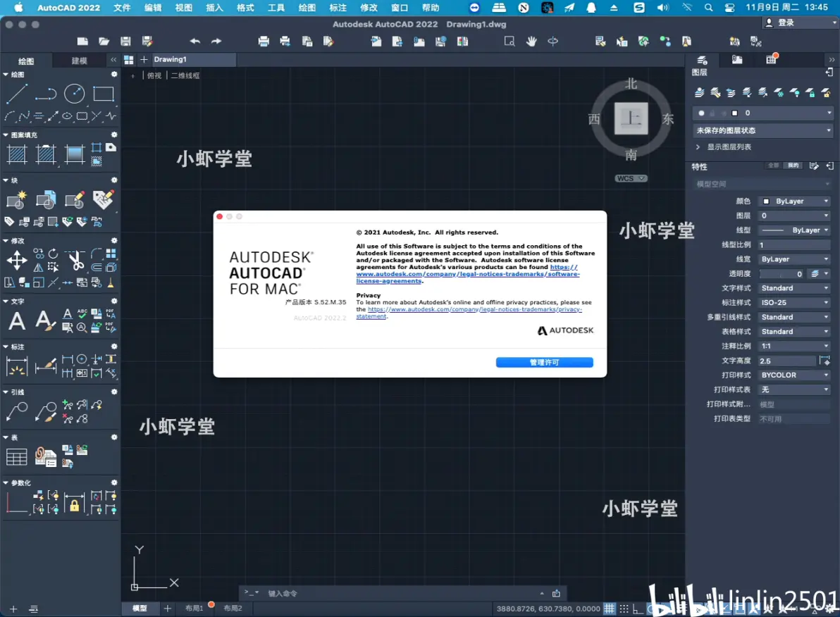Screen dimensions: 840x617
Task: Click the layer 0 color swatch
Action: coord(734,113)
